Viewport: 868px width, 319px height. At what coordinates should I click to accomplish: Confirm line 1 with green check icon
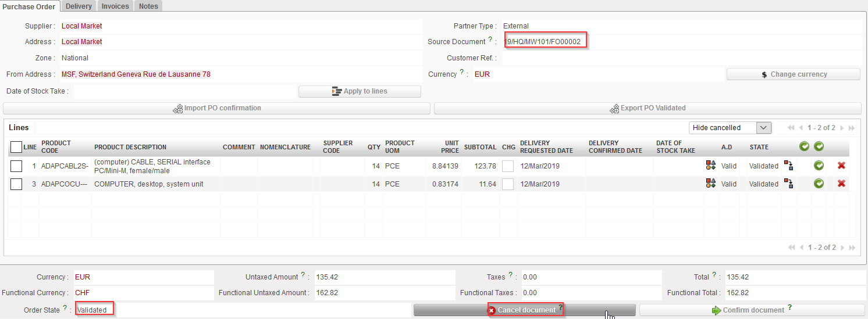(x=819, y=166)
